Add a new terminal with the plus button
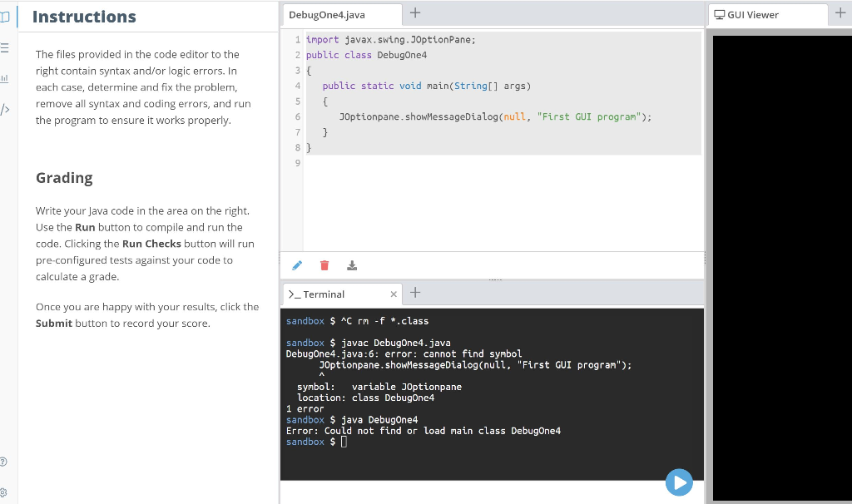 [415, 293]
